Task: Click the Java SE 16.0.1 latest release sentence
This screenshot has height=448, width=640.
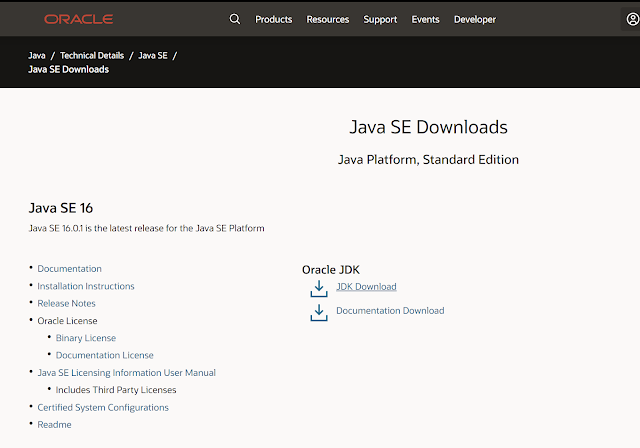Action: click(147, 228)
